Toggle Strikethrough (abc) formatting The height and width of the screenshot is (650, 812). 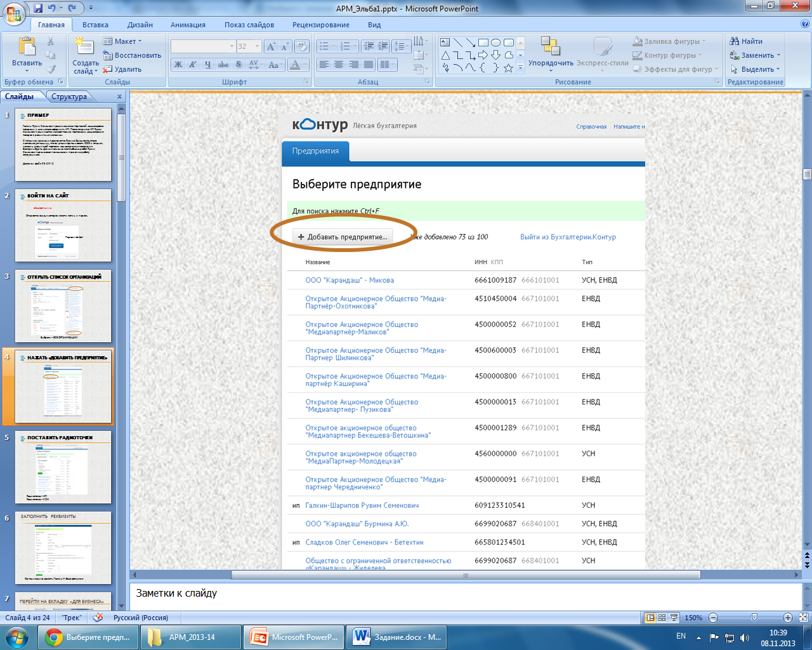click(x=223, y=65)
